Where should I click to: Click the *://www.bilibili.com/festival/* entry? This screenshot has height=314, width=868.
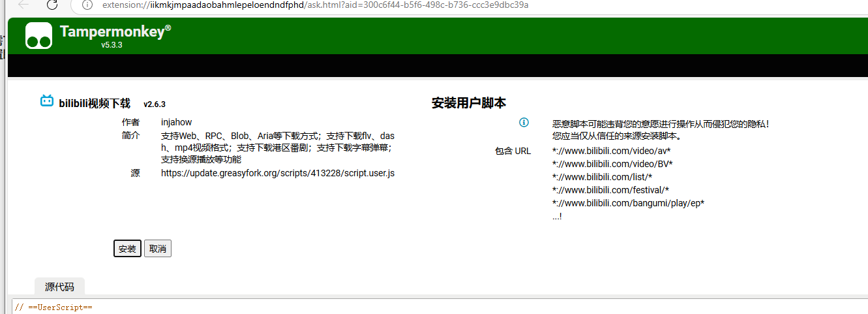point(610,190)
